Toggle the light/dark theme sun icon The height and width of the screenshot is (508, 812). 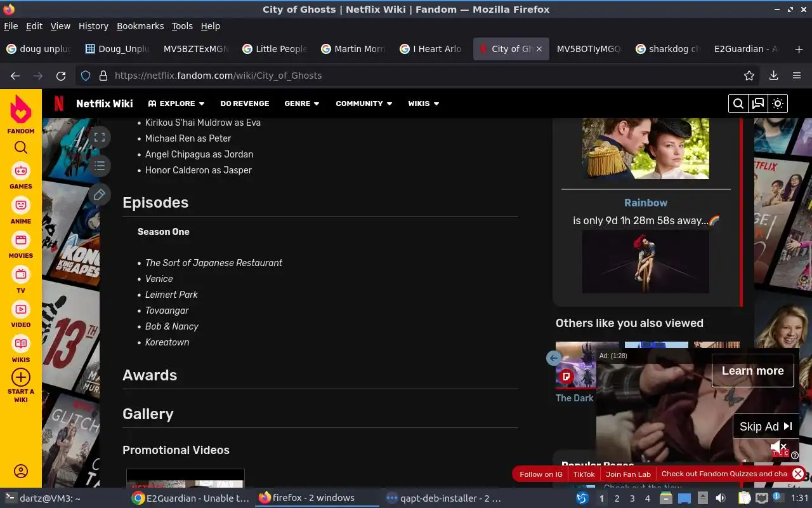pos(778,104)
